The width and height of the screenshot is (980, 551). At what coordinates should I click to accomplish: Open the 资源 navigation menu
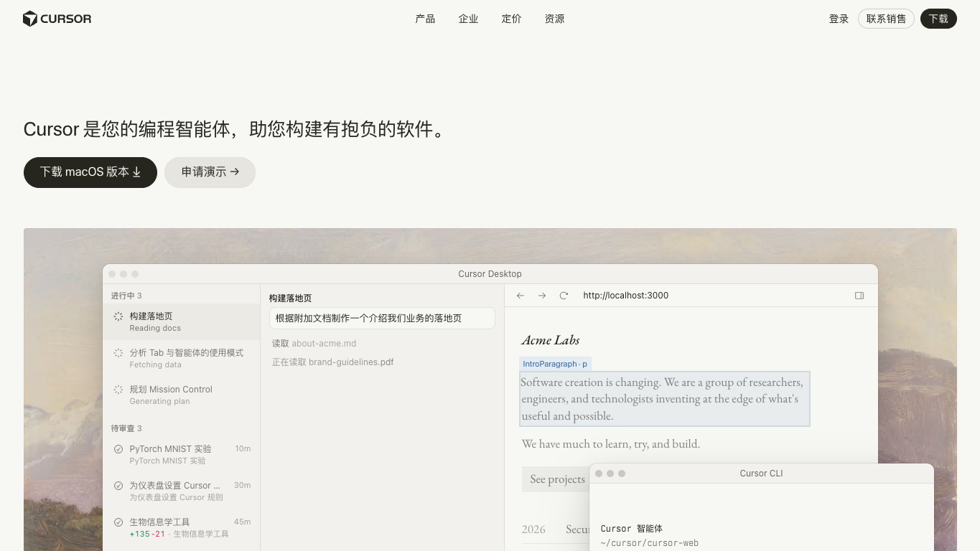click(x=554, y=19)
